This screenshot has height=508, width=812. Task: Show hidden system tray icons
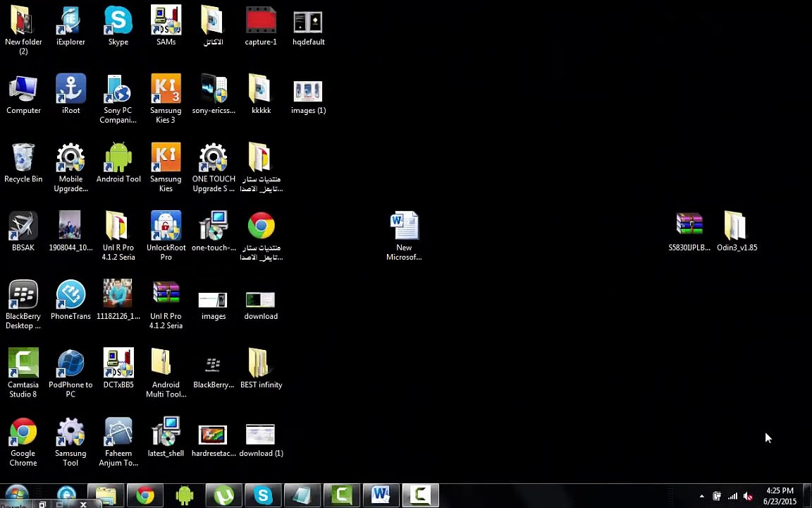tap(702, 496)
